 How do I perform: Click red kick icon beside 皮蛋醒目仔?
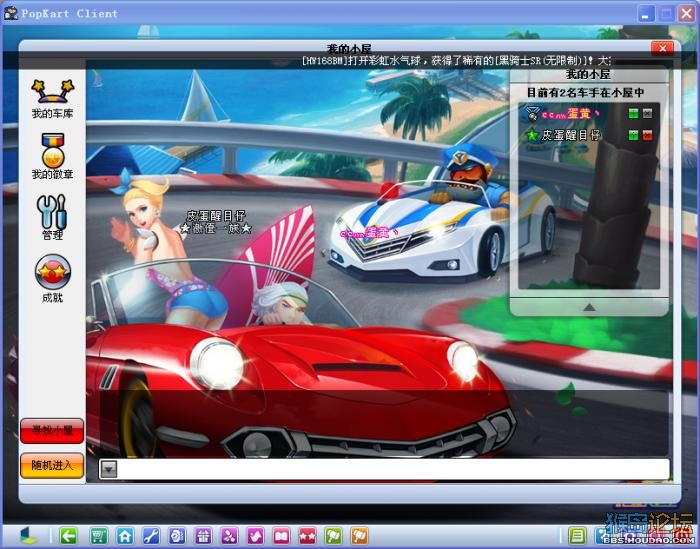[647, 135]
